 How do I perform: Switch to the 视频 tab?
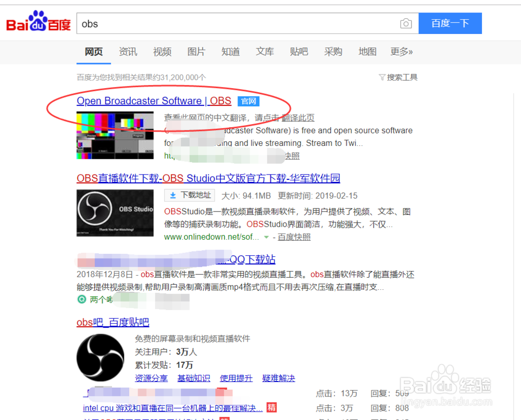(162, 52)
